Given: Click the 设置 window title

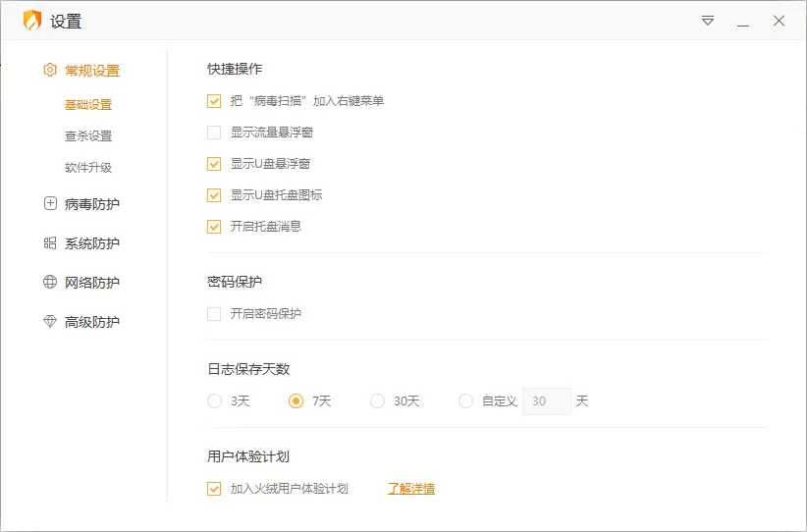Looking at the screenshot, I should click(66, 22).
